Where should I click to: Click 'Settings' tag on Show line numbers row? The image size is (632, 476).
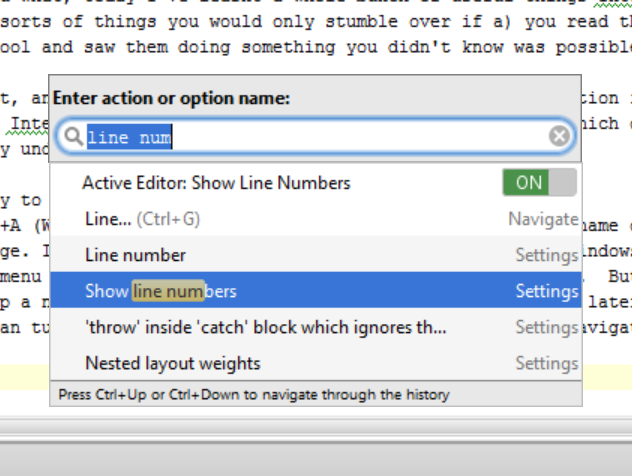coord(547,291)
